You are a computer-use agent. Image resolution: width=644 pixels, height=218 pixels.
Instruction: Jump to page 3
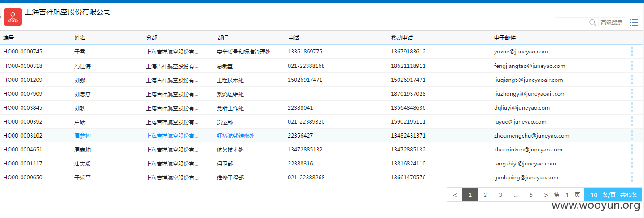(x=500, y=195)
